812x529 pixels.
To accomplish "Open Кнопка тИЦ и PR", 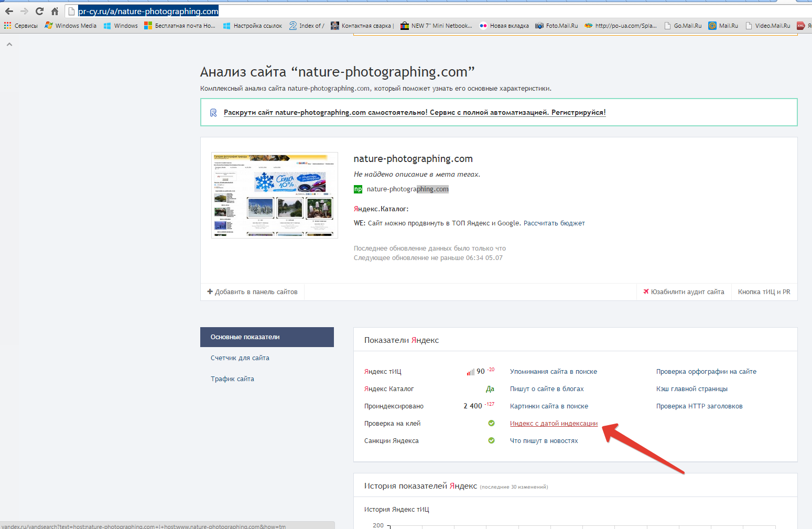I will tap(764, 292).
